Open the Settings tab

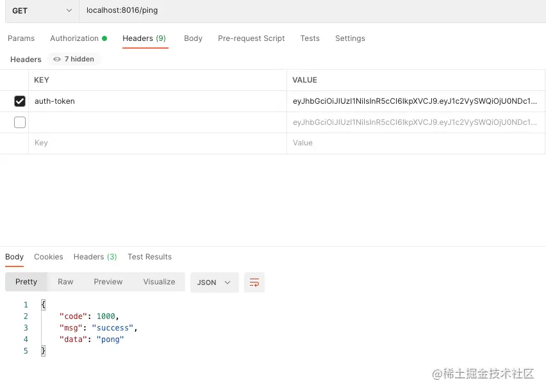(350, 38)
